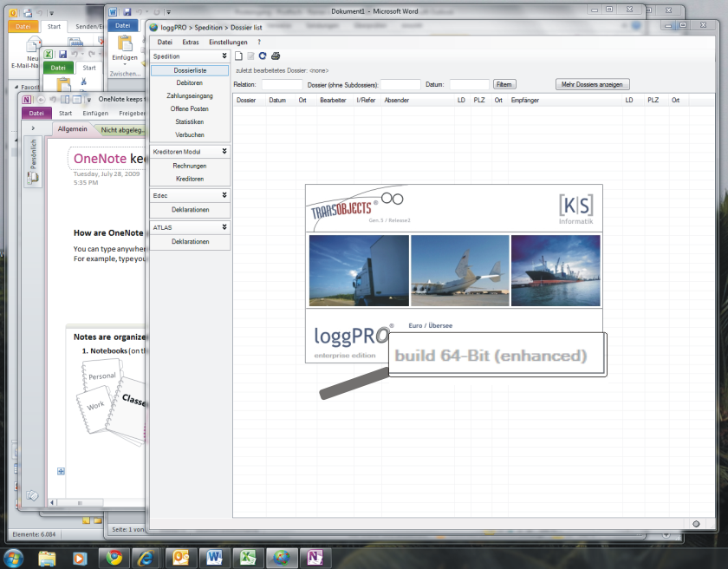Switch to loggPRO globe icon in the taskbar
728x569 pixels.
pyautogui.click(x=282, y=558)
